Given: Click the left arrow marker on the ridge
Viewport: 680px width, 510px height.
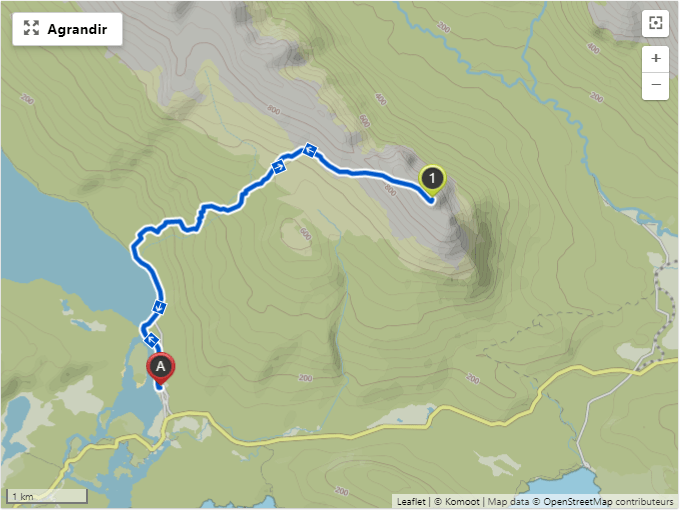Looking at the screenshot, I should click(x=310, y=150).
